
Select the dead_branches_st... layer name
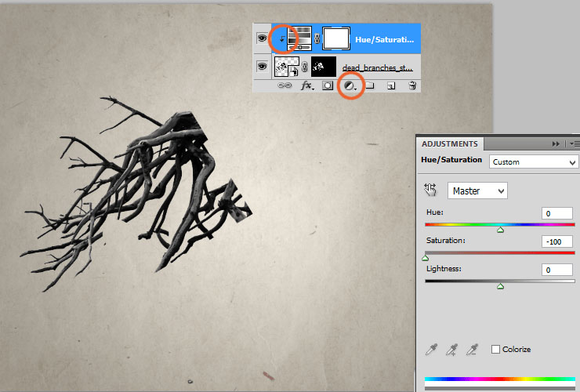(378, 67)
